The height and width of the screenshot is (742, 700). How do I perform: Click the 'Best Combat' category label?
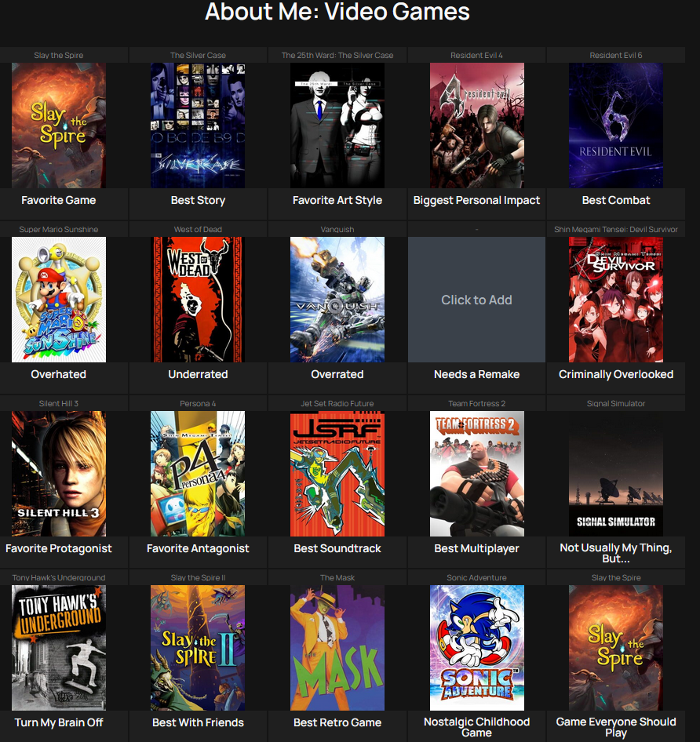[x=616, y=200]
